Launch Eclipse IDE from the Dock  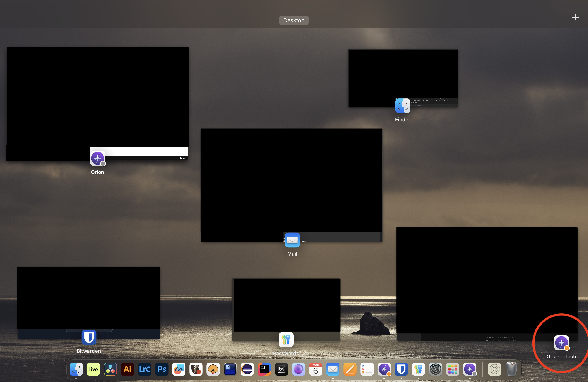[x=247, y=369]
